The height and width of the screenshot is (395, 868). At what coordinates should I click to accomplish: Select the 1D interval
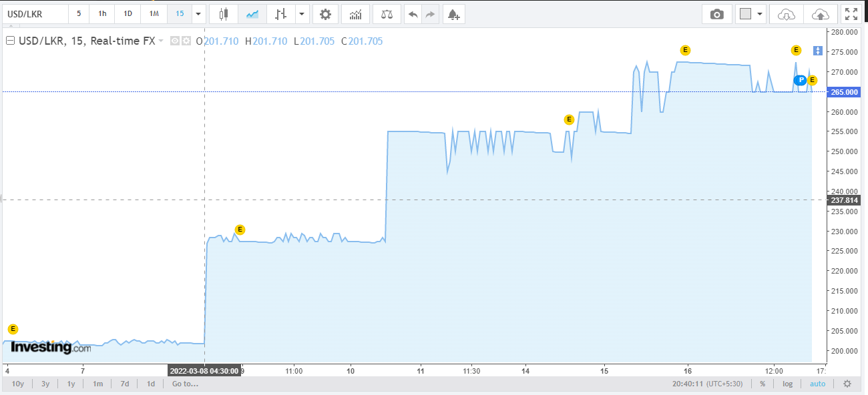128,14
